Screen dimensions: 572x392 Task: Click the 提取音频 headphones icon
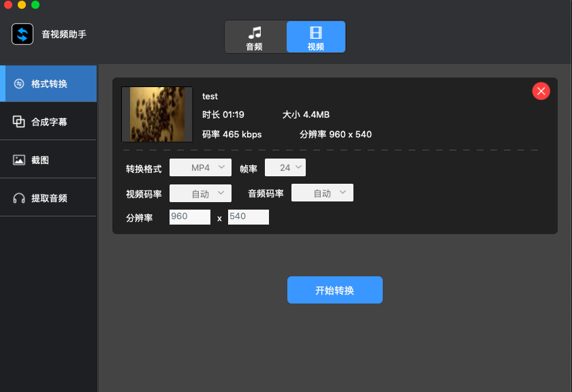click(19, 198)
